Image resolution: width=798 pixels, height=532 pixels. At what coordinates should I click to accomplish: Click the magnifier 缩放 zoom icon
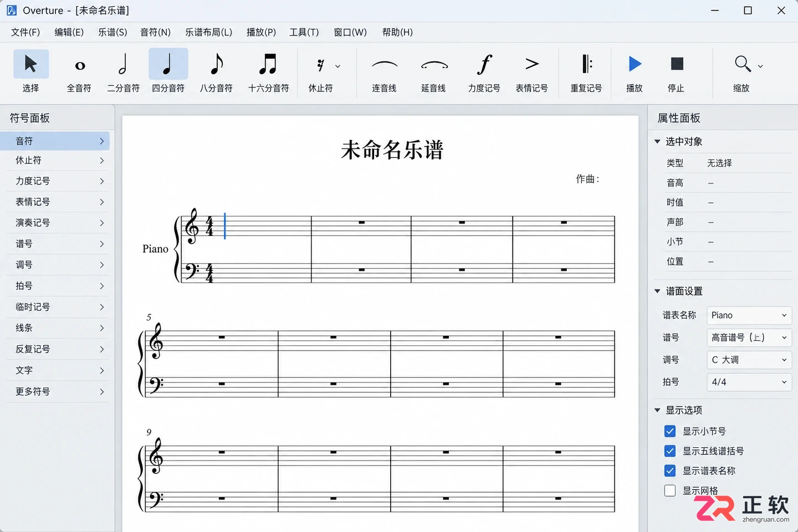742,64
